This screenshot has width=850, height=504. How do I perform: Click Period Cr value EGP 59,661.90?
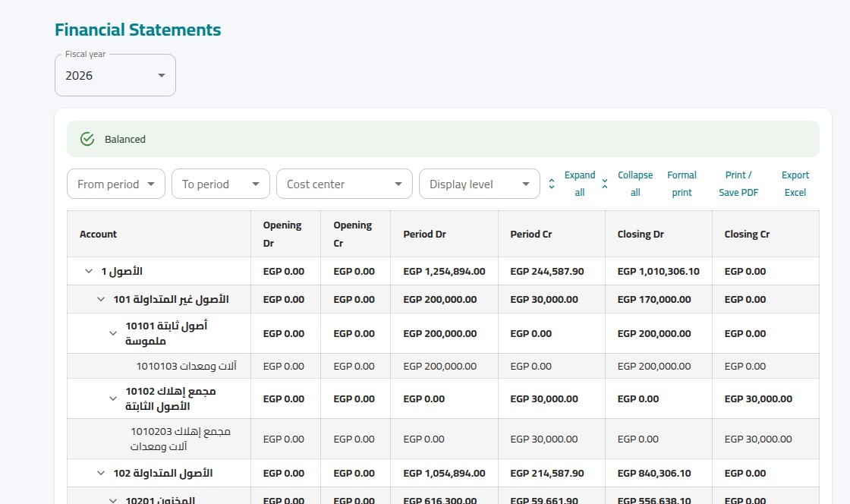(543, 499)
